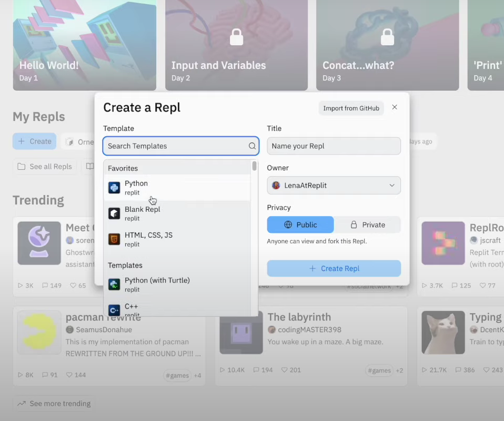504x421 pixels.
Task: Select Blank Repl from template list
Action: coord(177,213)
